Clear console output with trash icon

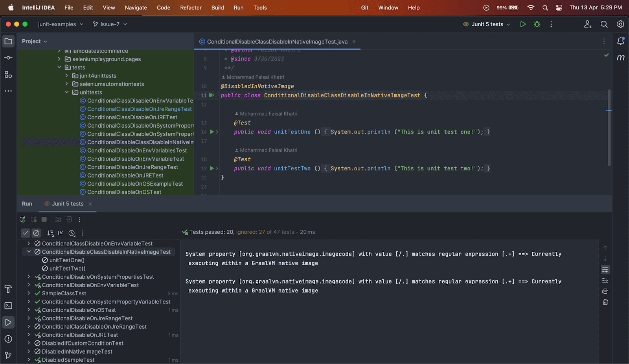click(605, 302)
